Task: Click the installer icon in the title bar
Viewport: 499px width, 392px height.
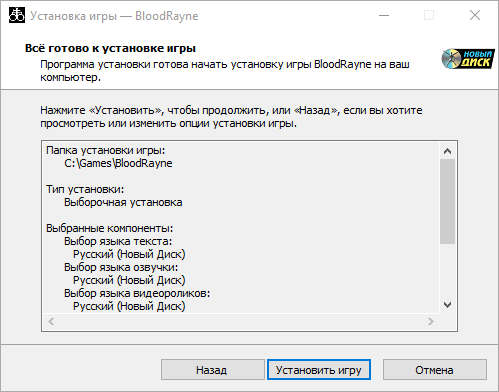Action: [17, 15]
